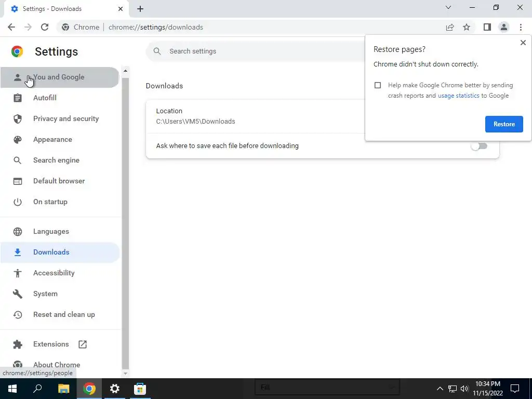This screenshot has width=532, height=399.
Task: Open Chrome three-dot menu
Action: (x=521, y=27)
